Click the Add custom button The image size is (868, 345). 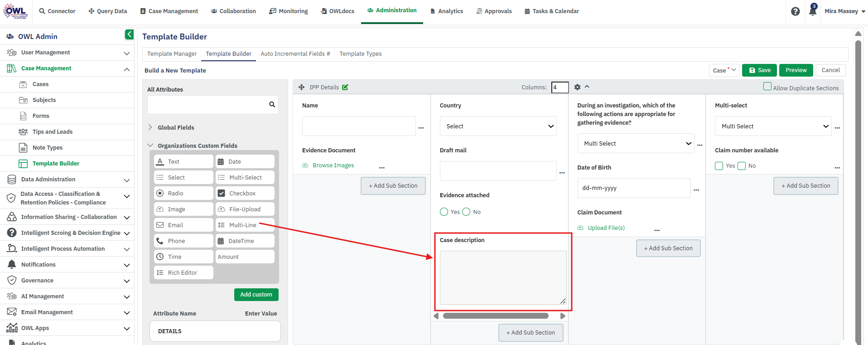(256, 295)
